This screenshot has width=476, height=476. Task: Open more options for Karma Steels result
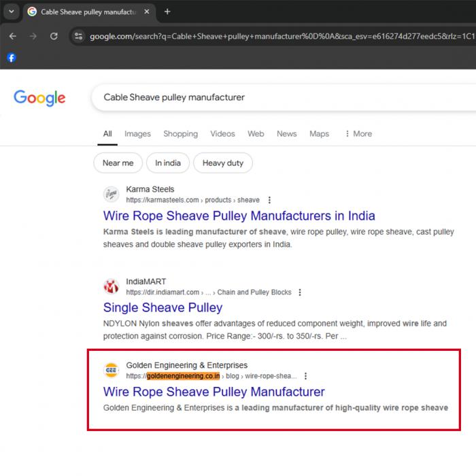[269, 200]
